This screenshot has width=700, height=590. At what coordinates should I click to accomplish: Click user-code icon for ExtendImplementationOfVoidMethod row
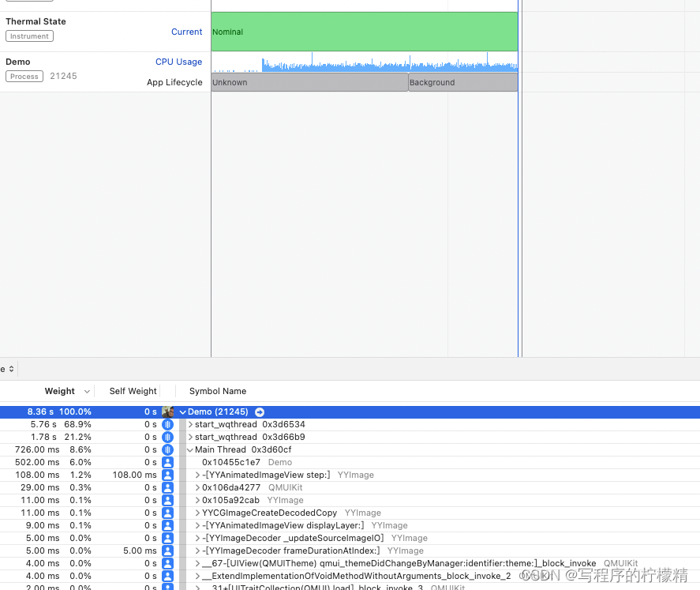pyautogui.click(x=168, y=576)
